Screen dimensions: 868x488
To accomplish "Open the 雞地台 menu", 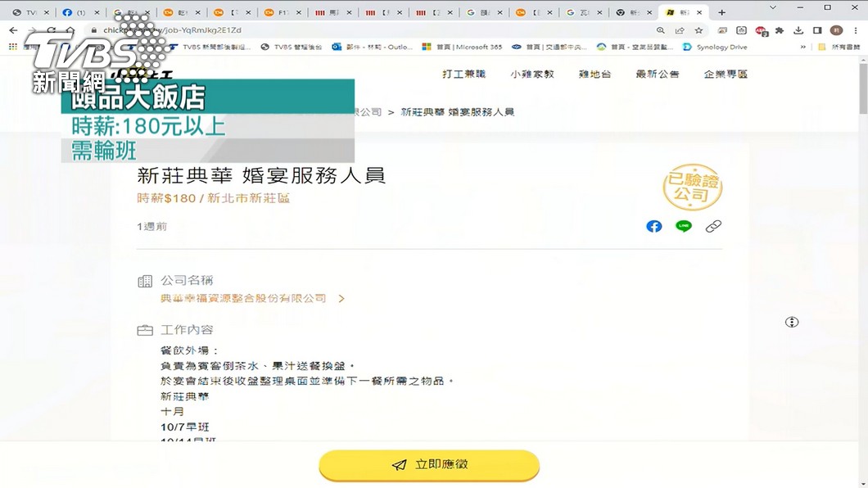I will point(594,75).
